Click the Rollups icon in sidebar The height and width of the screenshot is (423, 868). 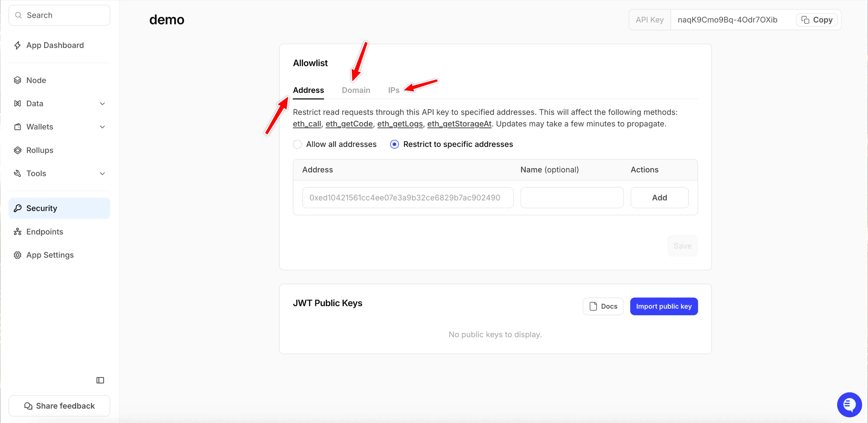(x=18, y=150)
